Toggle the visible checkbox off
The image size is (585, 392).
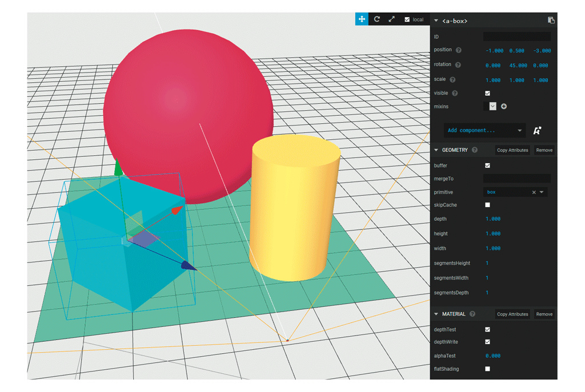click(487, 93)
